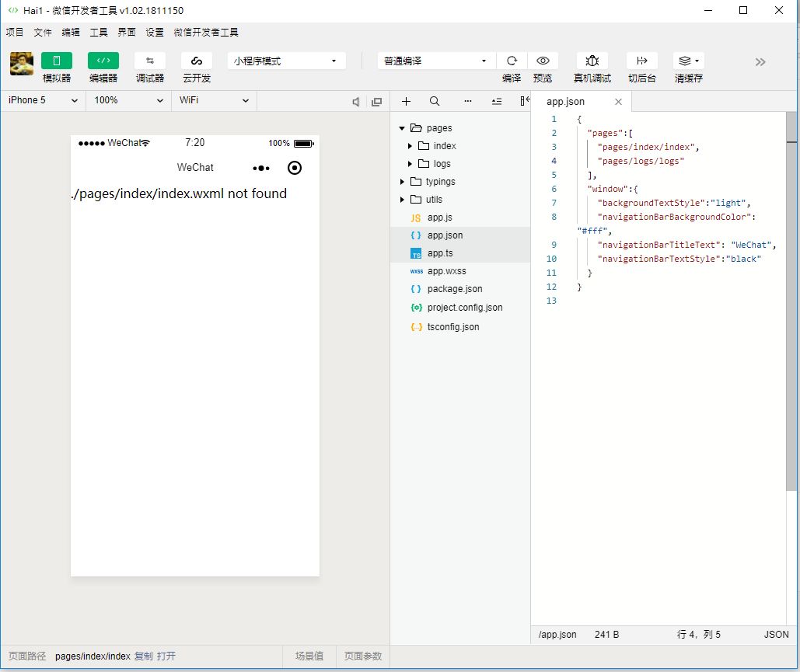Open project.config.json file
800x672 pixels.
tap(460, 308)
